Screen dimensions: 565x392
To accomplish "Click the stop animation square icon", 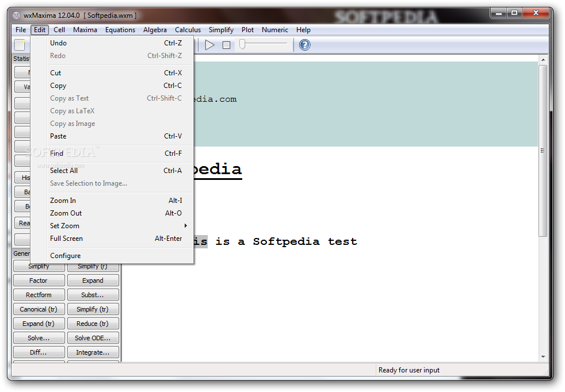I will point(226,45).
